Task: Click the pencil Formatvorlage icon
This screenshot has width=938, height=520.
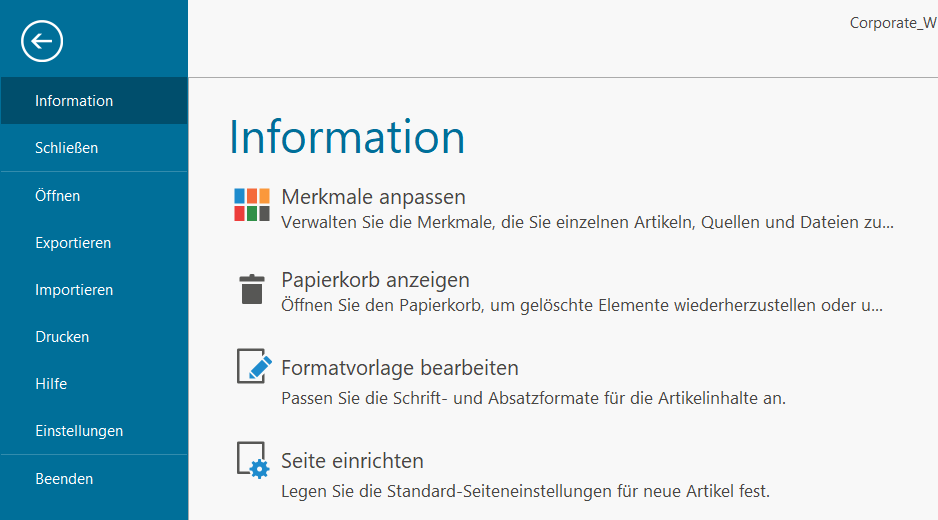Action: click(x=254, y=366)
